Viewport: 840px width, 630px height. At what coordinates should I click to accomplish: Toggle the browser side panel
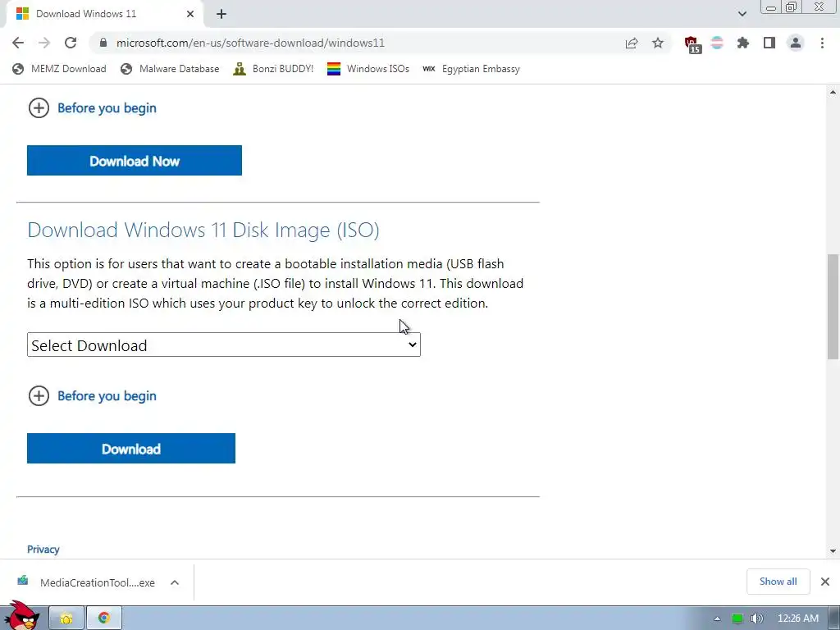769,43
